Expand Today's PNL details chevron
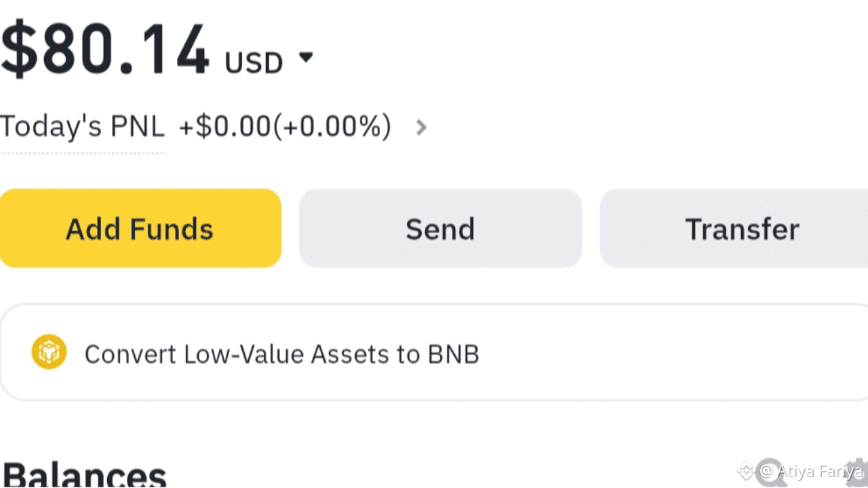The width and height of the screenshot is (868, 488). click(x=421, y=127)
